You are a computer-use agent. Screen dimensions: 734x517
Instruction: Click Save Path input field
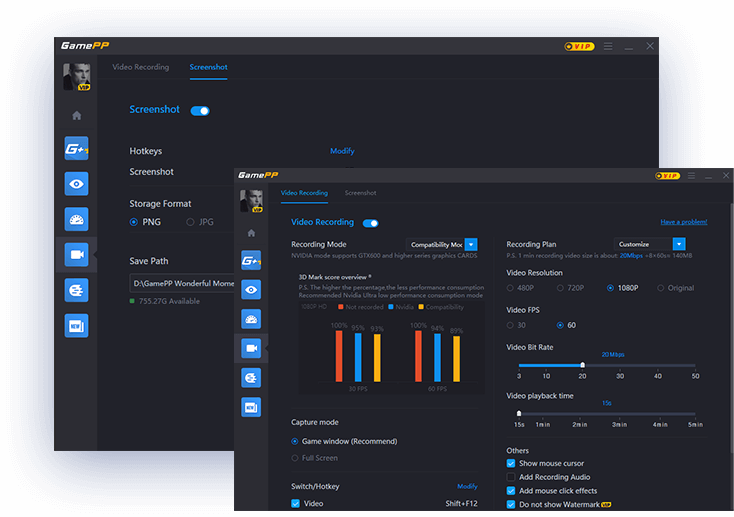pyautogui.click(x=182, y=283)
